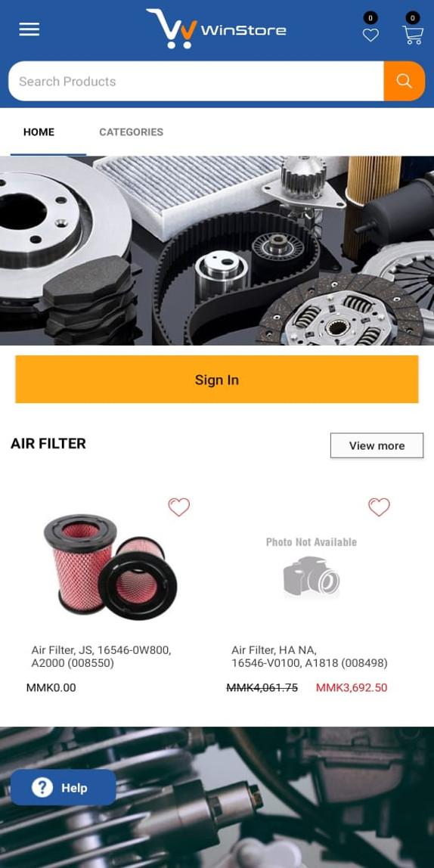This screenshot has width=434, height=868.
Task: Open the wishlist heart icon in header
Action: 370,35
